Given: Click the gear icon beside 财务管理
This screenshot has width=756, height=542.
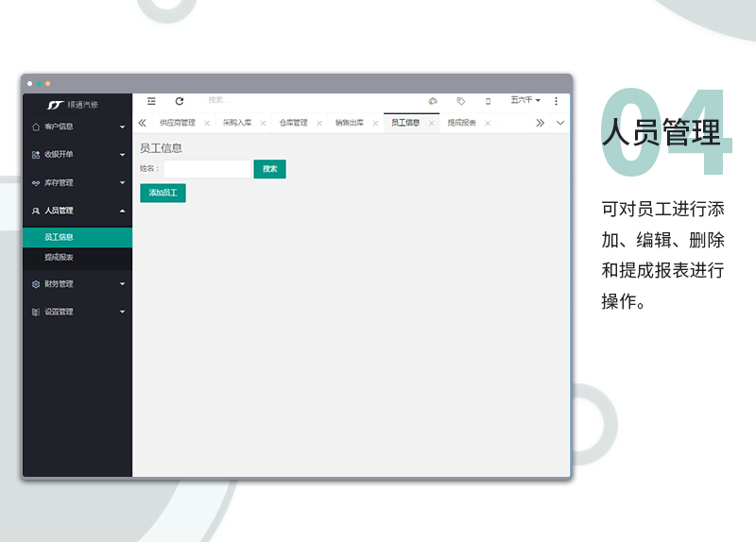Looking at the screenshot, I should point(36,284).
